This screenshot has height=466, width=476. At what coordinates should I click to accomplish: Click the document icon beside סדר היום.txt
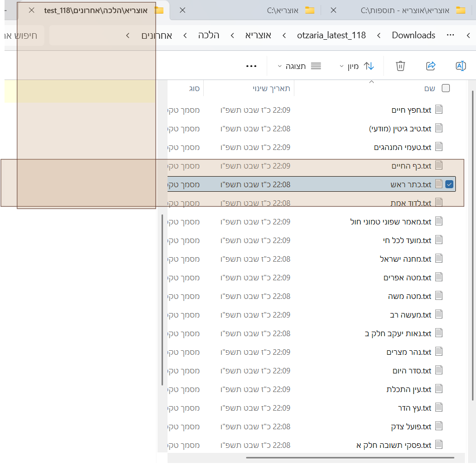tap(439, 370)
